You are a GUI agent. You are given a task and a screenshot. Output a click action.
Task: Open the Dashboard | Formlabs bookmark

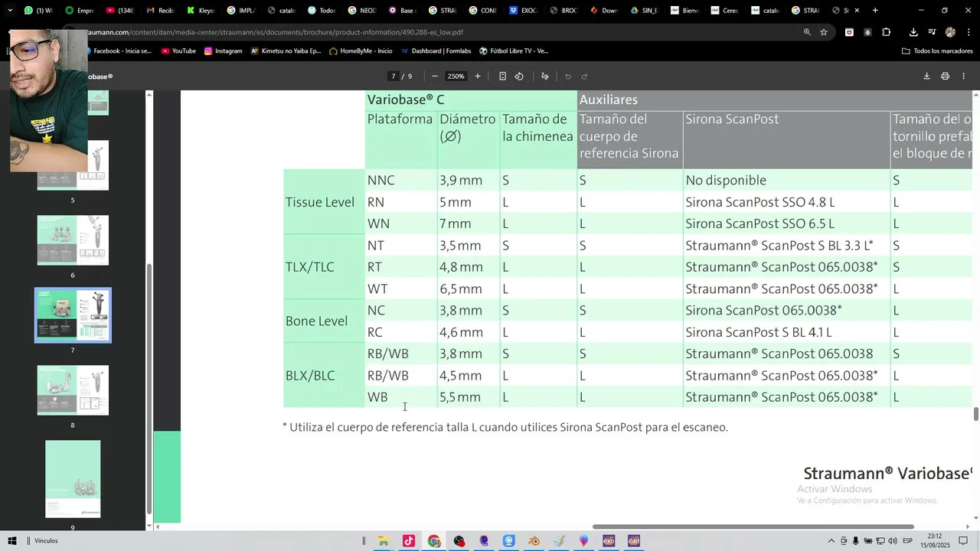(x=436, y=51)
